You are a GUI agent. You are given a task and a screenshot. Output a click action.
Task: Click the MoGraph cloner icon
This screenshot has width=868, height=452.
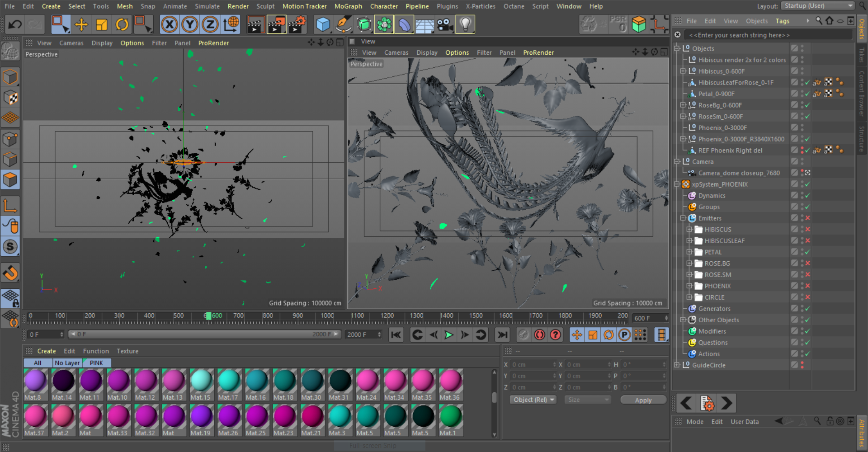pos(384,24)
